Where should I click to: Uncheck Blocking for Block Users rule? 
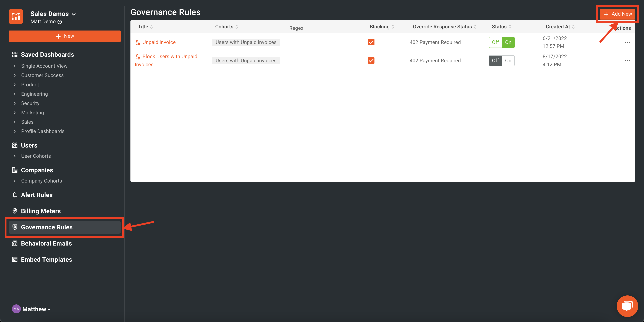coord(371,60)
